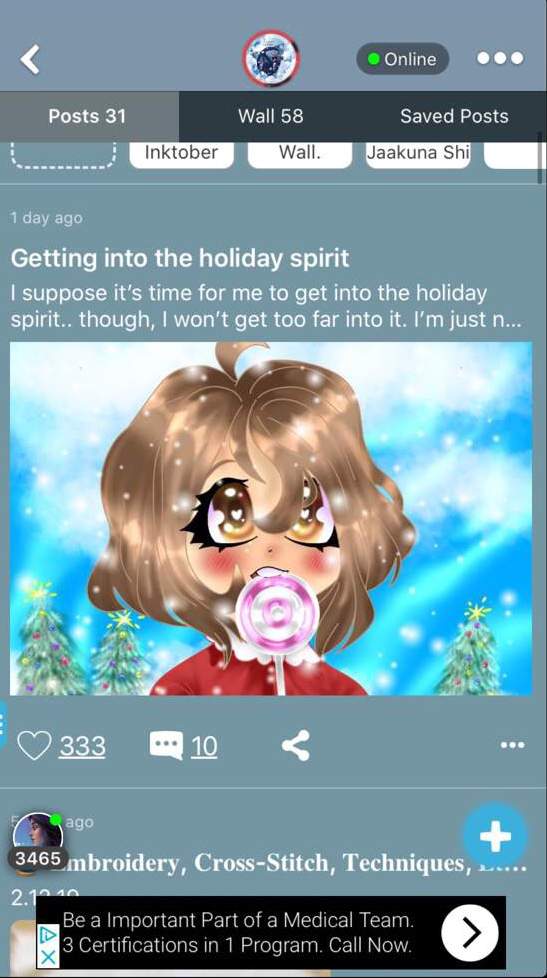Open the Getting into the holiday spirit title

[180, 258]
